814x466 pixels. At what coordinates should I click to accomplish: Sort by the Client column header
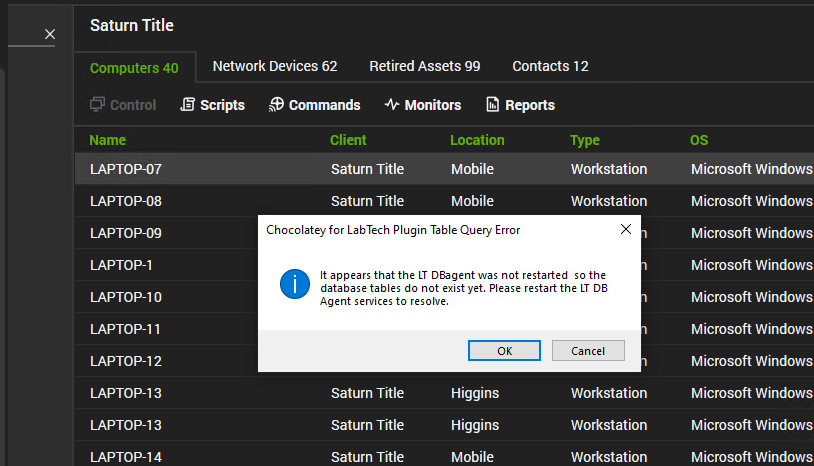[348, 140]
